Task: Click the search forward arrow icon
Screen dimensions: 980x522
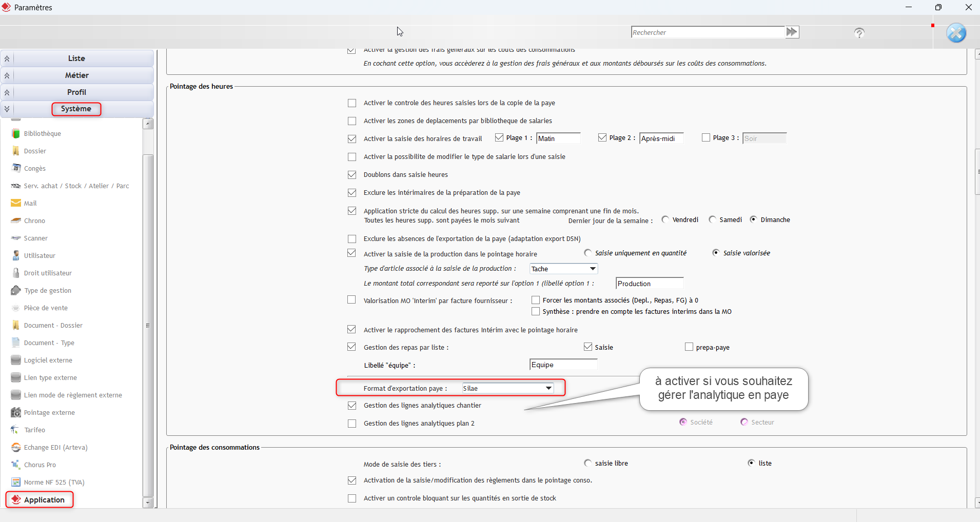Action: (792, 32)
